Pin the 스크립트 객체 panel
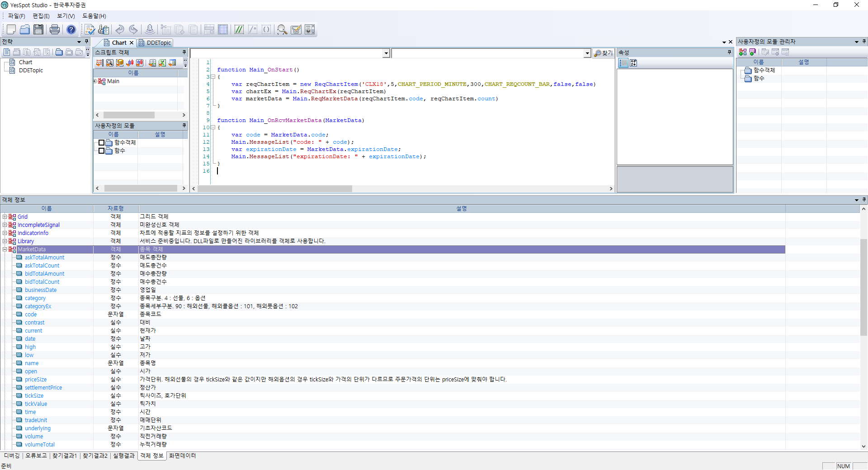 click(x=184, y=52)
